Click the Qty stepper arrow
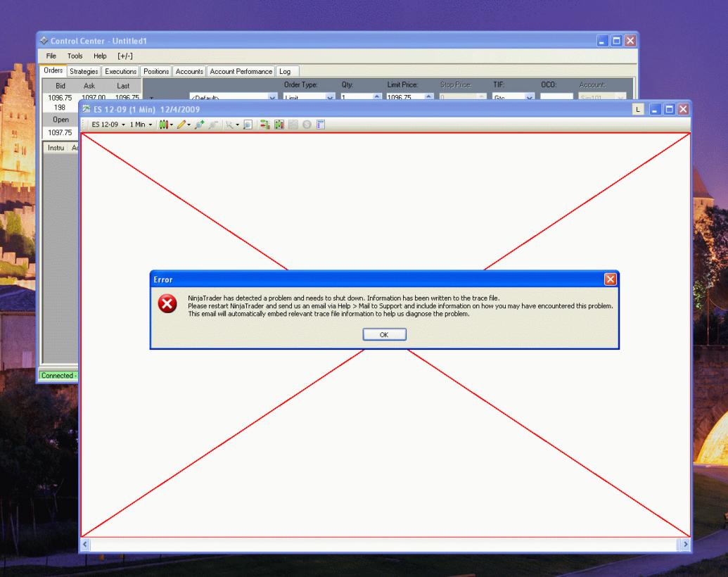 point(377,96)
